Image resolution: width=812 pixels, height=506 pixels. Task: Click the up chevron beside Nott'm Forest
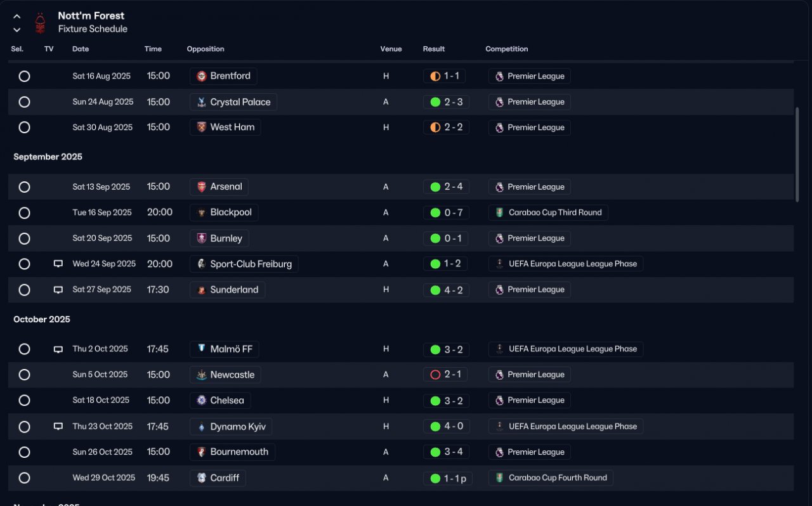[x=17, y=16]
